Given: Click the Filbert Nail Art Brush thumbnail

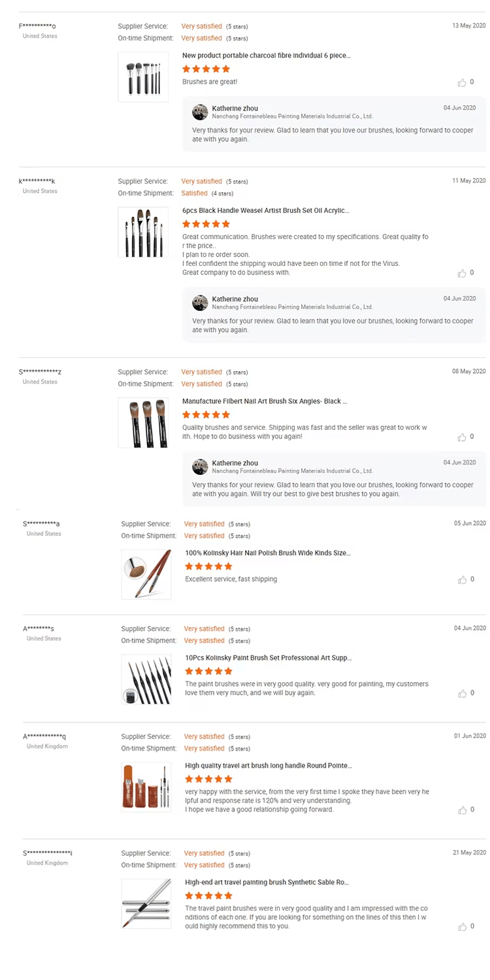Looking at the screenshot, I should [x=143, y=423].
